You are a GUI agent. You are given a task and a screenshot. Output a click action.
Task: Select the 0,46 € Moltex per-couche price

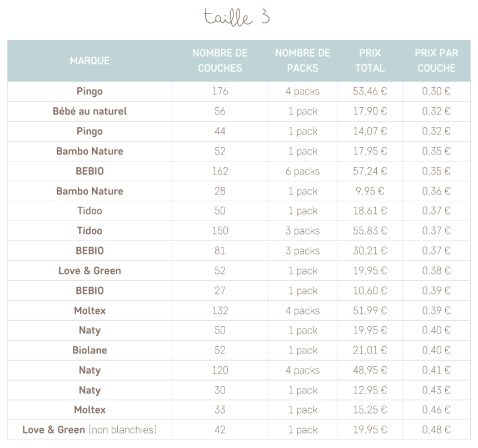436,410
